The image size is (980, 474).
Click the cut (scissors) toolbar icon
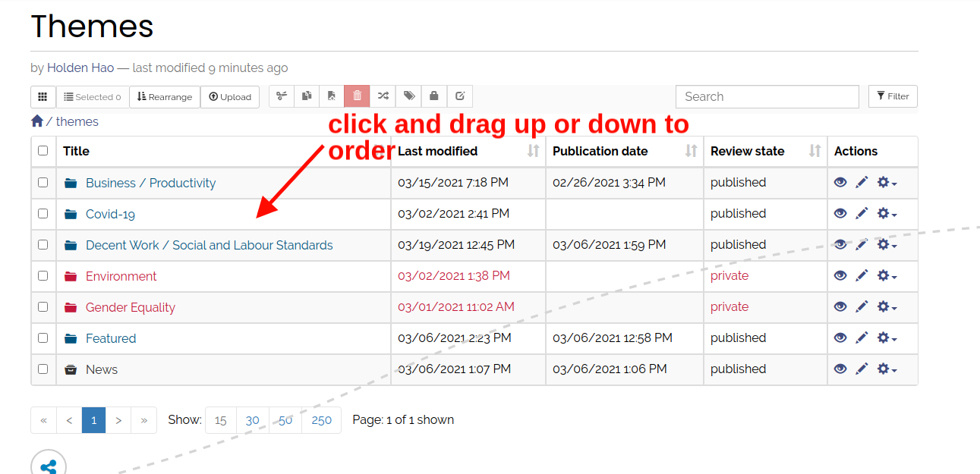coord(282,96)
